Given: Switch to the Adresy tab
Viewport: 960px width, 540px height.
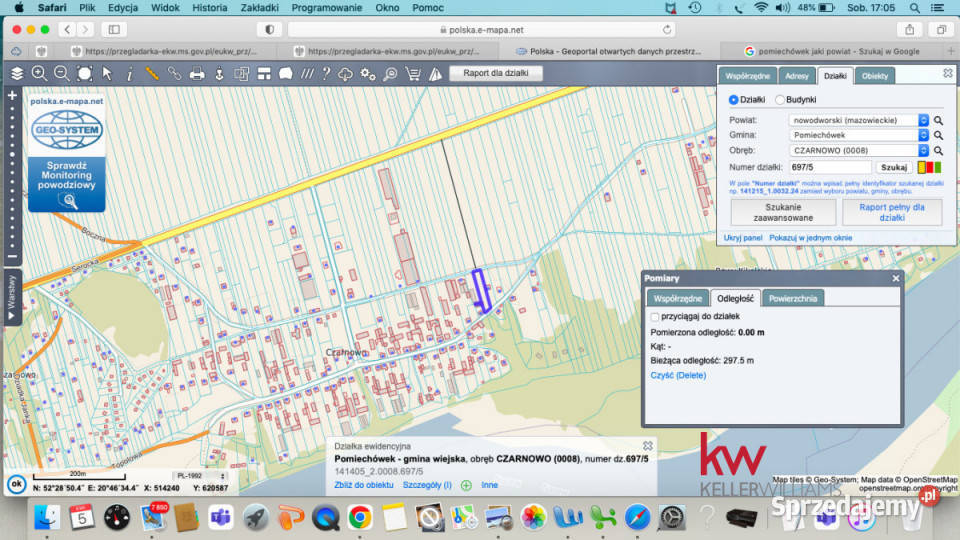Looking at the screenshot, I should tap(797, 76).
